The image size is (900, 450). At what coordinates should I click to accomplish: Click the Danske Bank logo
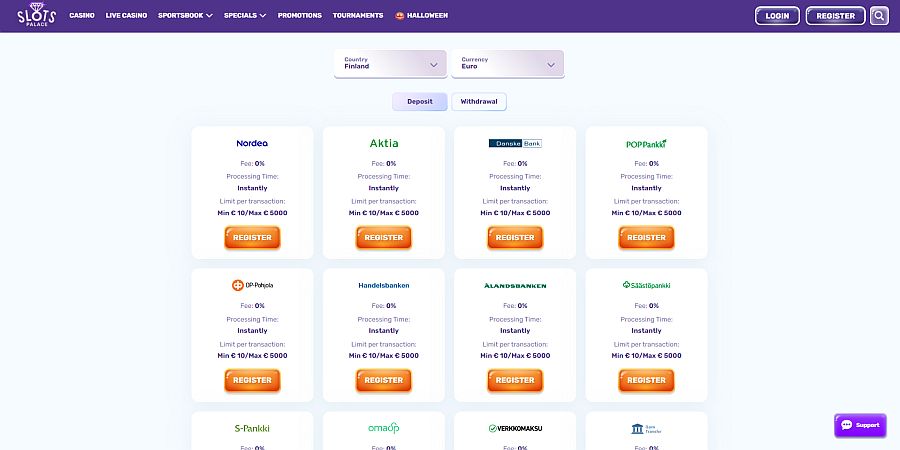pyautogui.click(x=515, y=143)
